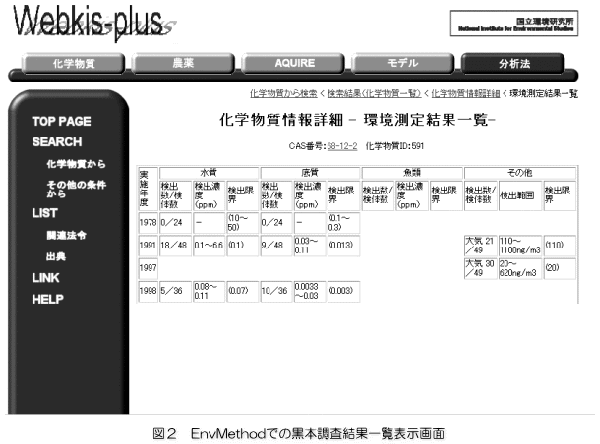Click the CAS number 98-12-2 link

tap(342, 146)
